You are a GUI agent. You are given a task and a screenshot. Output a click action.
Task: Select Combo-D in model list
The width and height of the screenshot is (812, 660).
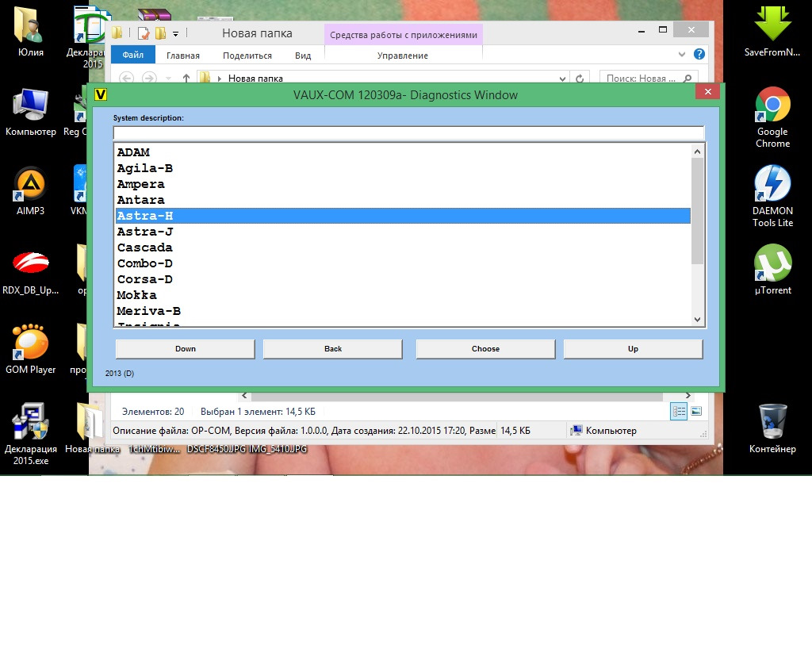coord(403,263)
